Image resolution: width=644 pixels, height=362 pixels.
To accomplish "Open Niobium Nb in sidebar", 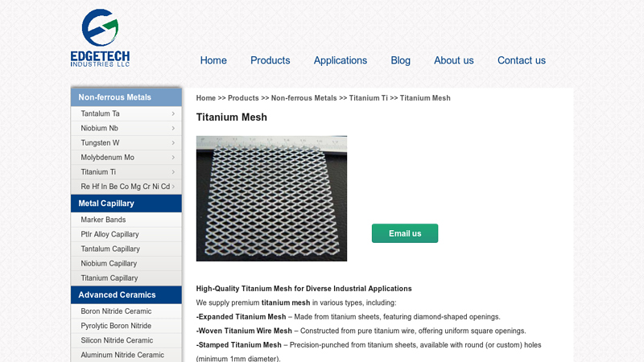I will tap(99, 129).
